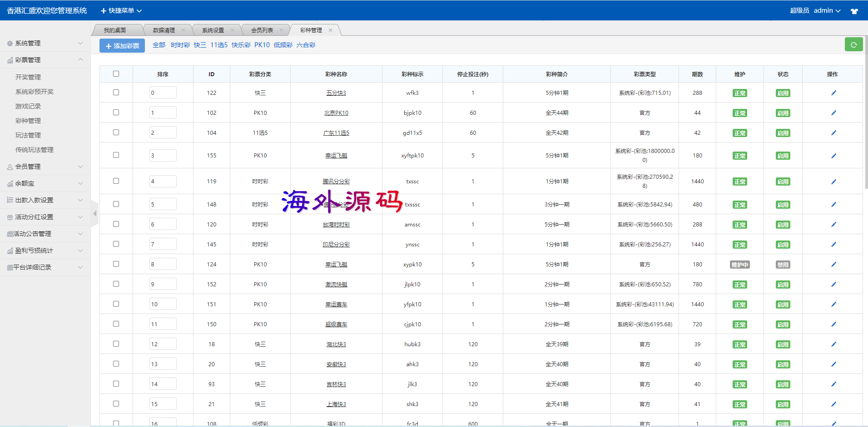
Task: Expand 活动公告管理 sidebar section
Action: 45,234
